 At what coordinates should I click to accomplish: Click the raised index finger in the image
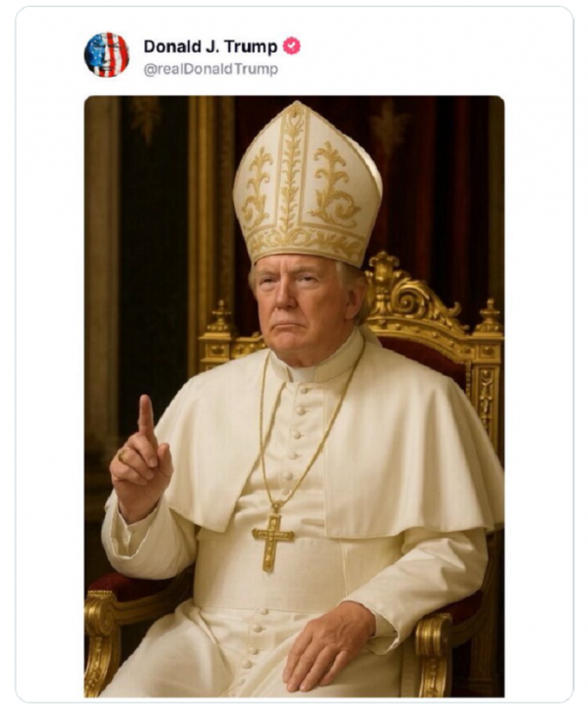pyautogui.click(x=147, y=422)
